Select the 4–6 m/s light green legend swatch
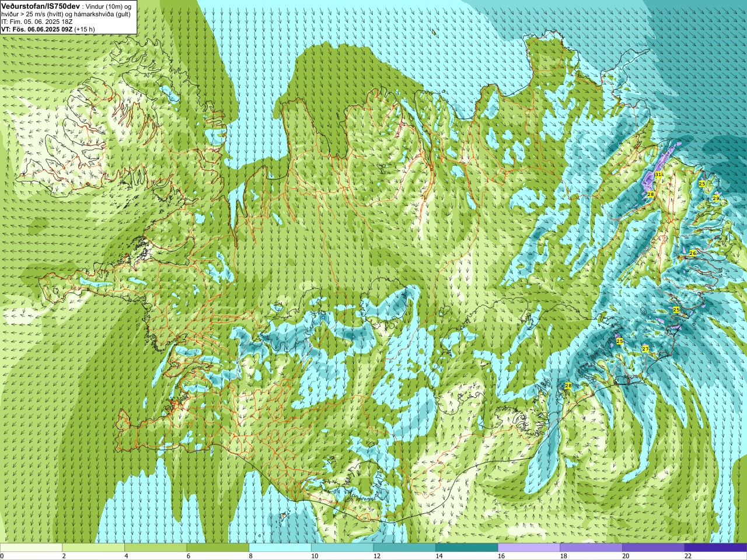 pyautogui.click(x=155, y=548)
